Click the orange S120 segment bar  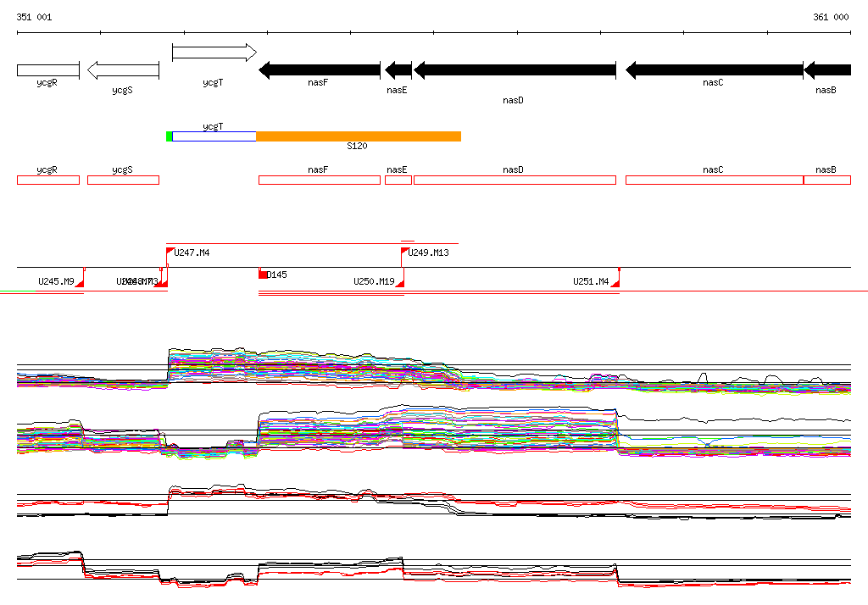coord(358,136)
